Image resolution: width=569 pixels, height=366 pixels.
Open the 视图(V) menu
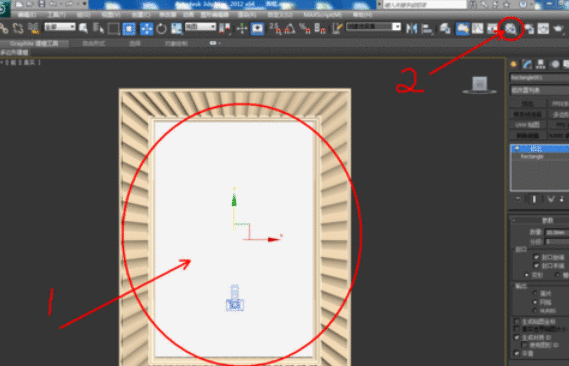click(111, 15)
